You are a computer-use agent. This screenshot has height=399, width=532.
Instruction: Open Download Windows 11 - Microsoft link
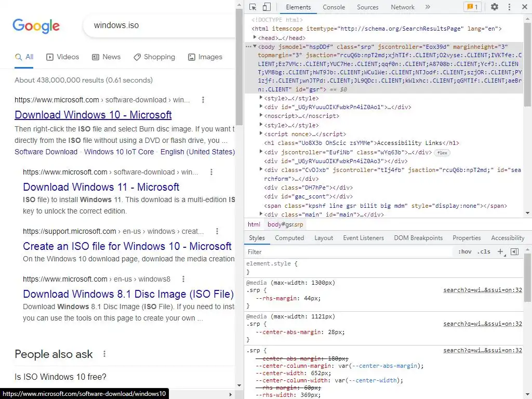coord(101,187)
